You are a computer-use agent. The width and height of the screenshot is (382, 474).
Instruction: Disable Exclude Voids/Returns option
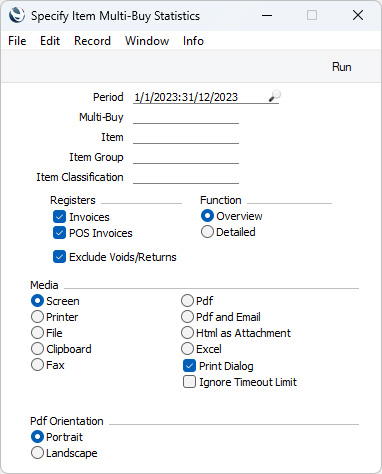(x=59, y=257)
